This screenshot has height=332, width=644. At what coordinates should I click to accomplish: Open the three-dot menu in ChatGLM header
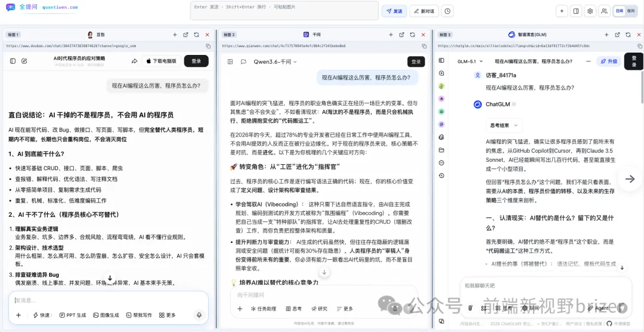click(x=589, y=62)
